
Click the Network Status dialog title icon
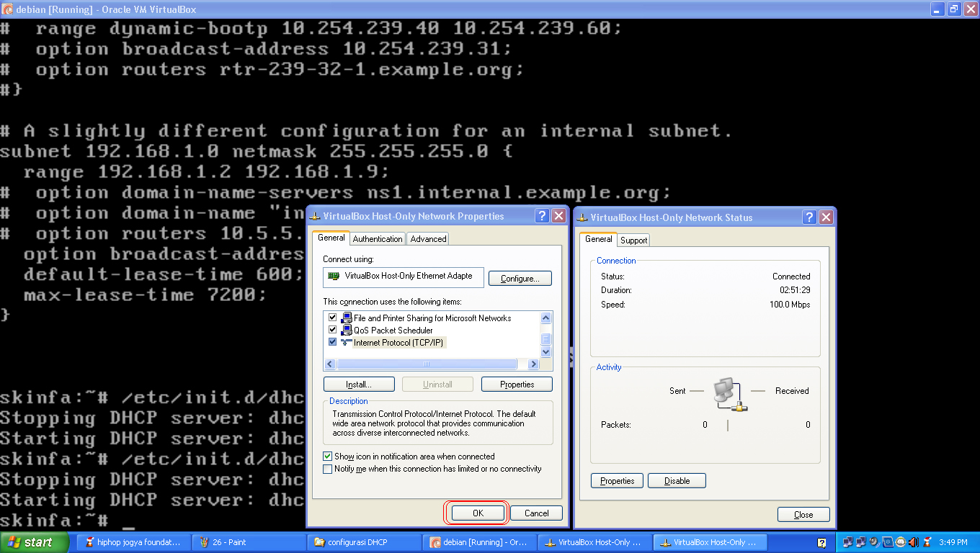click(x=582, y=217)
